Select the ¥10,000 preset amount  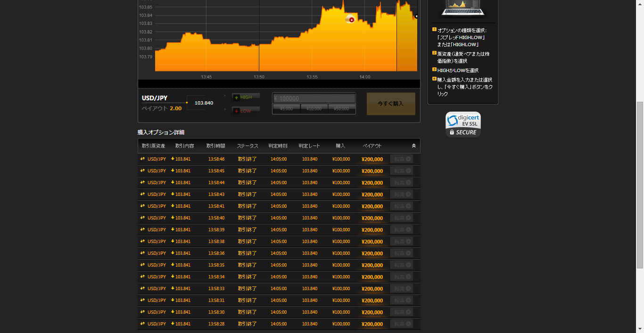coord(314,109)
